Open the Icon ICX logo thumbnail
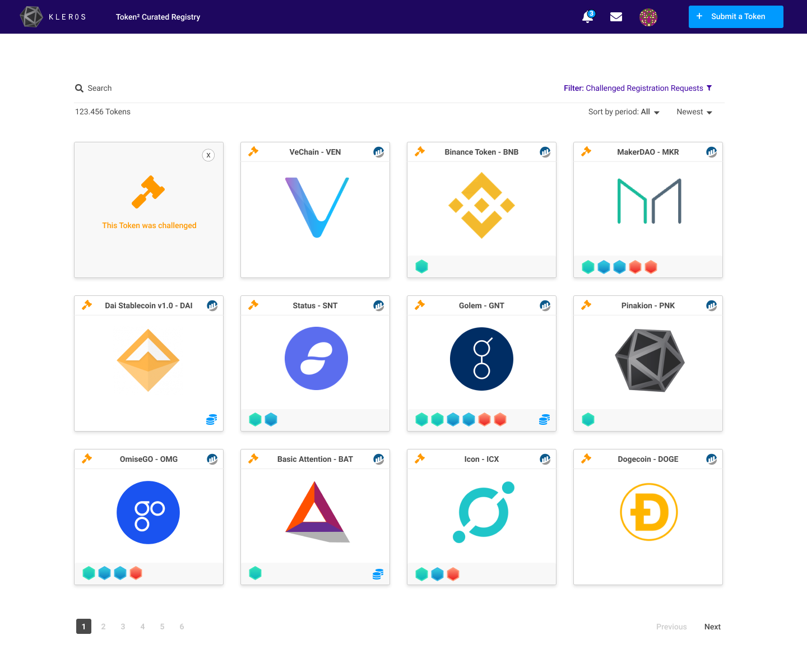 [483, 512]
